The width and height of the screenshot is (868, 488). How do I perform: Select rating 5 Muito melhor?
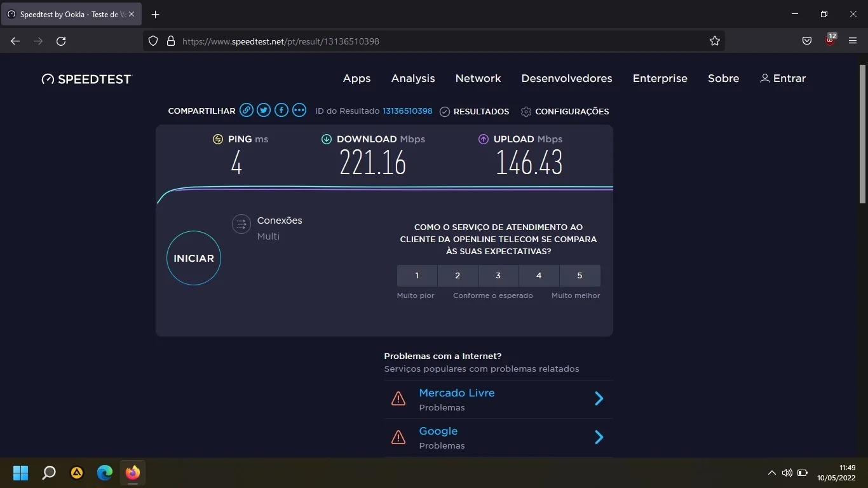click(x=580, y=276)
